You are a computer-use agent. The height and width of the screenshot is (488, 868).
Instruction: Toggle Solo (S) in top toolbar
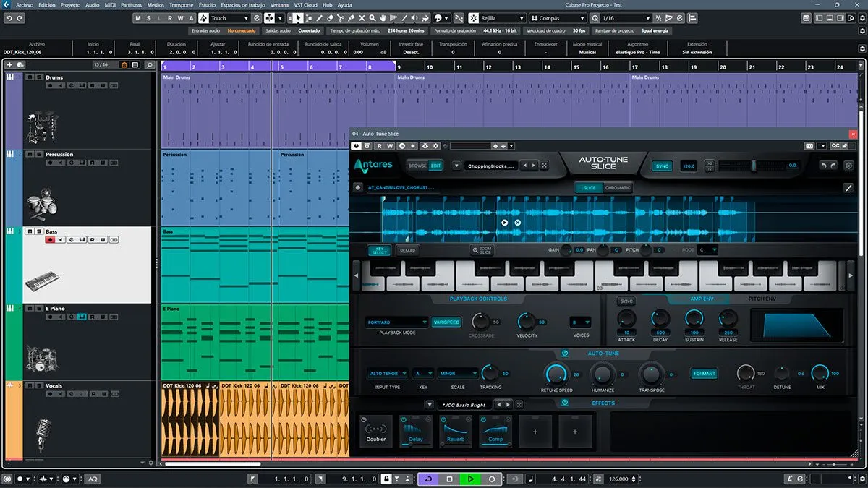pyautogui.click(x=149, y=18)
